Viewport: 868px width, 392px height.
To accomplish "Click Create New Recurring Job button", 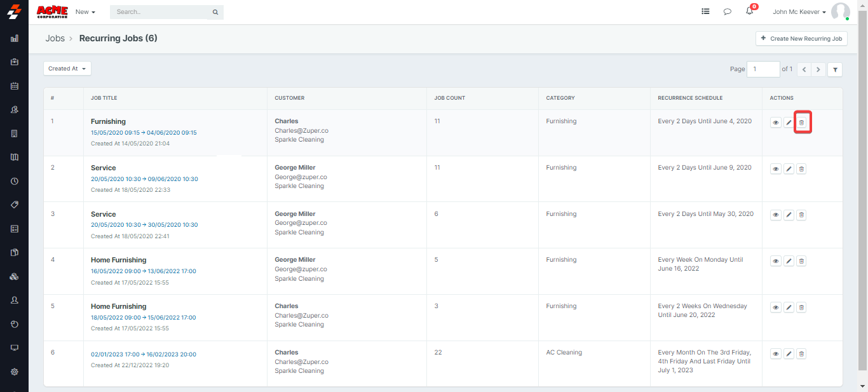I will (x=801, y=39).
